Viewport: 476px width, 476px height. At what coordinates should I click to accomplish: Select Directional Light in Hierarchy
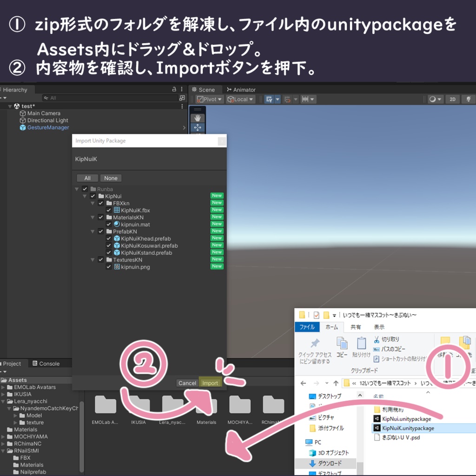coord(48,120)
